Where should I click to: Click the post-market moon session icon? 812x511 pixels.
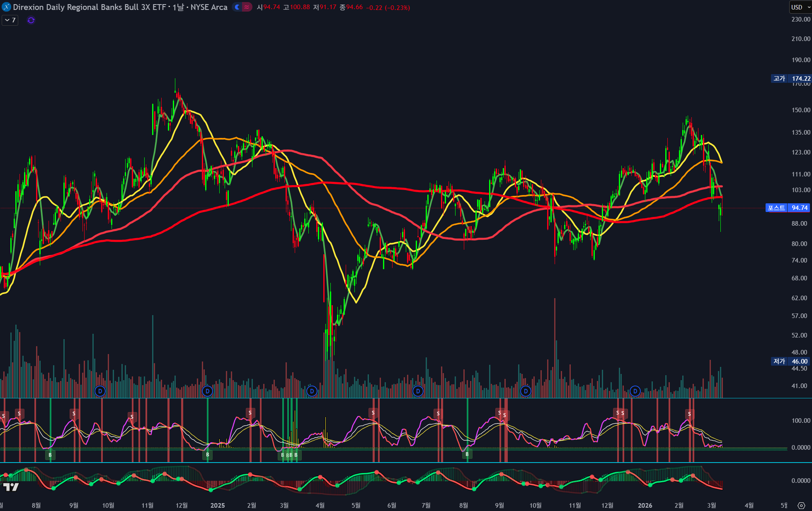point(237,7)
